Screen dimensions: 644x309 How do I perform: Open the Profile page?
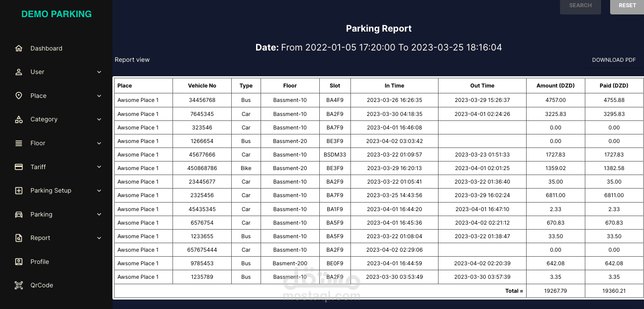coord(40,262)
